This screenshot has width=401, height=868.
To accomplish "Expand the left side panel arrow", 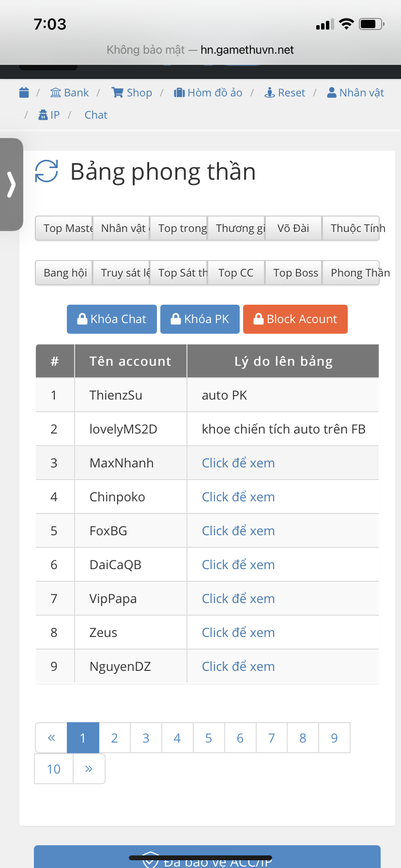I will tap(11, 185).
